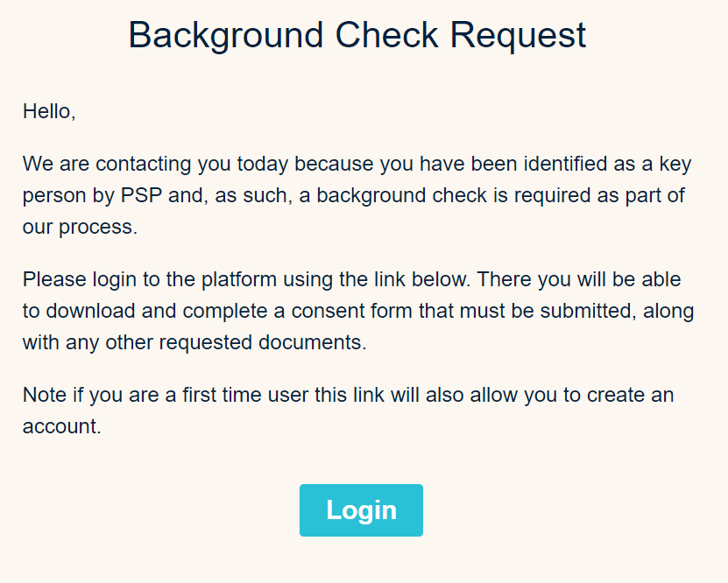Click the Login button
The image size is (728, 583).
361,510
